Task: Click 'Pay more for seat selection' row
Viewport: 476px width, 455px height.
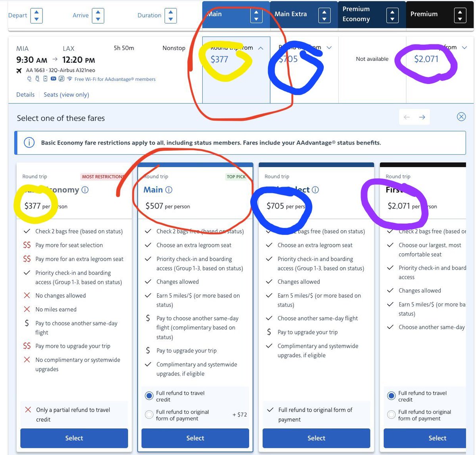Action: 69,245
